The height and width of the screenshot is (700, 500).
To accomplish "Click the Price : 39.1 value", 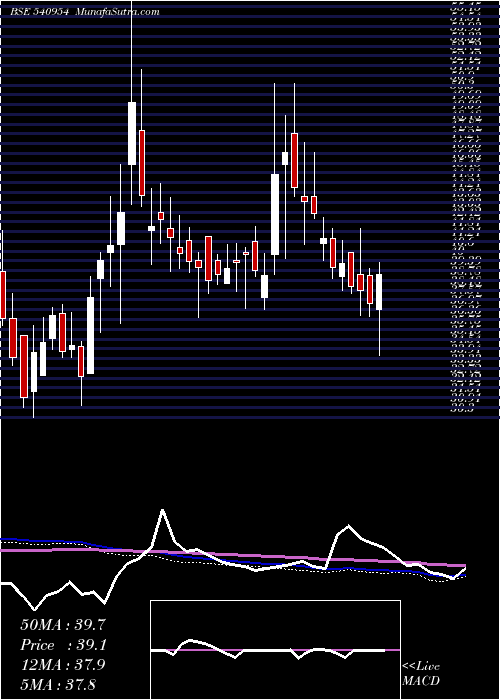I will [x=63, y=645].
